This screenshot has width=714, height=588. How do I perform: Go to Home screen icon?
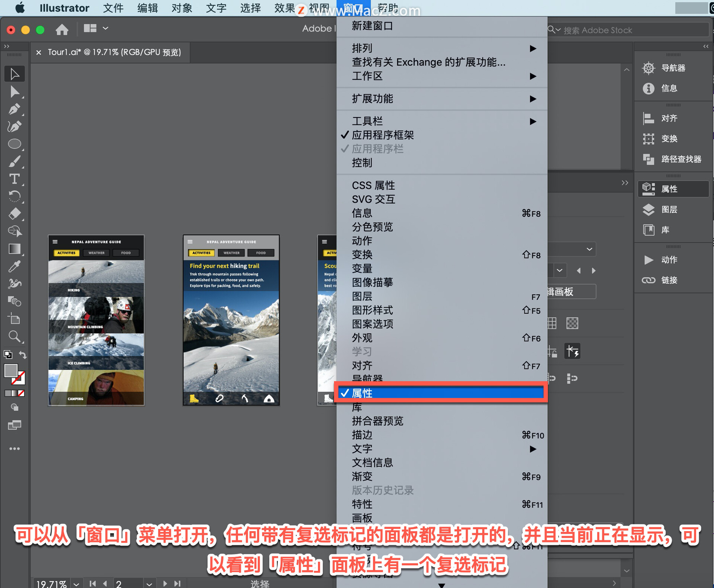(62, 29)
